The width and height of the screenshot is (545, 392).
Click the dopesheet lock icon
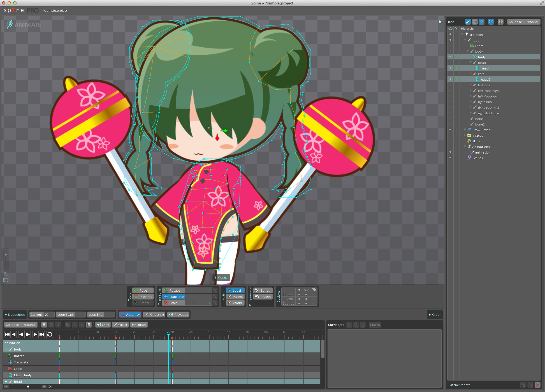coord(44,325)
